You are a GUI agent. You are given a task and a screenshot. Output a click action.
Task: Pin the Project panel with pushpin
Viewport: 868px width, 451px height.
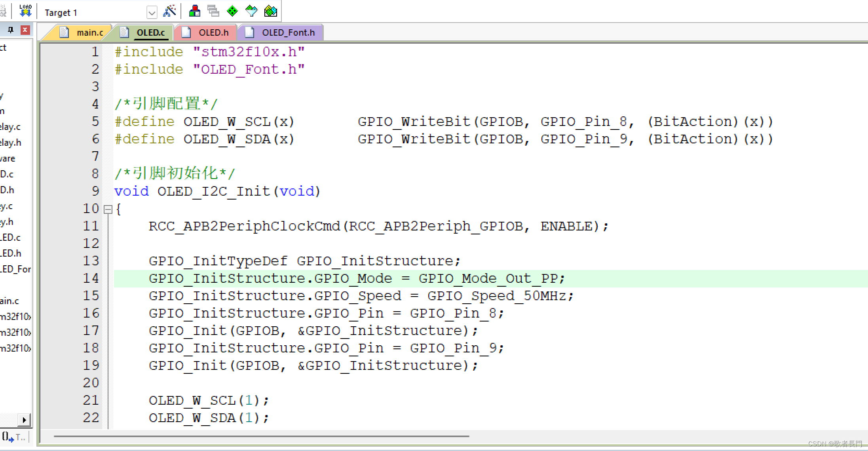pos(11,30)
